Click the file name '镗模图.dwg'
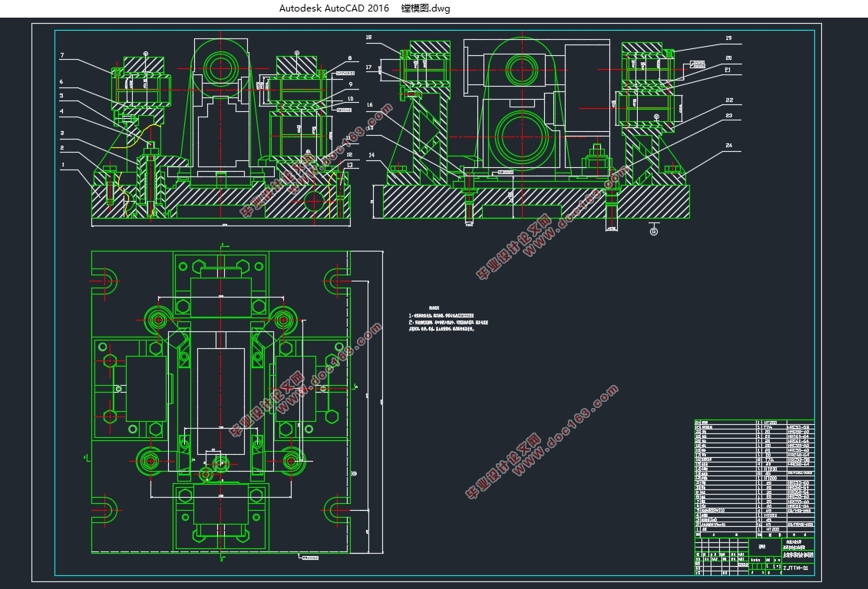This screenshot has height=589, width=868. click(426, 8)
